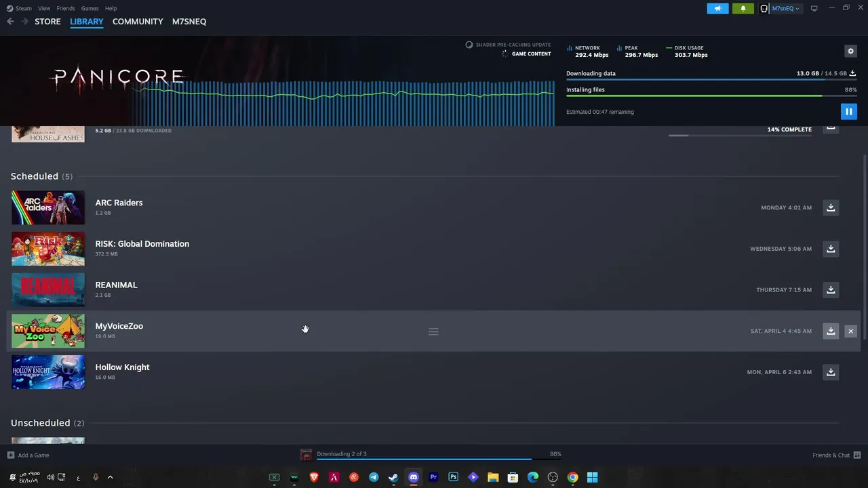Open Steam from the taskbar
The height and width of the screenshot is (488, 868).
tap(393, 477)
